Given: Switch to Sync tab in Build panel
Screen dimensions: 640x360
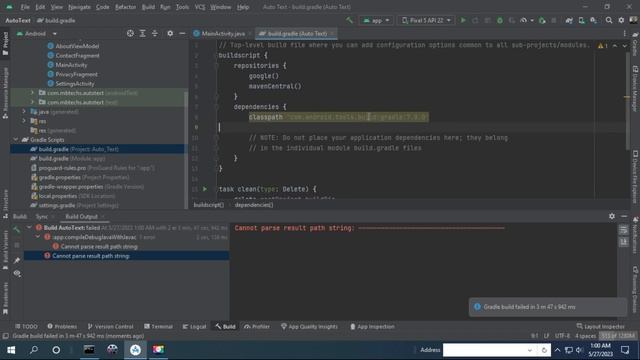Looking at the screenshot, I should [42, 216].
